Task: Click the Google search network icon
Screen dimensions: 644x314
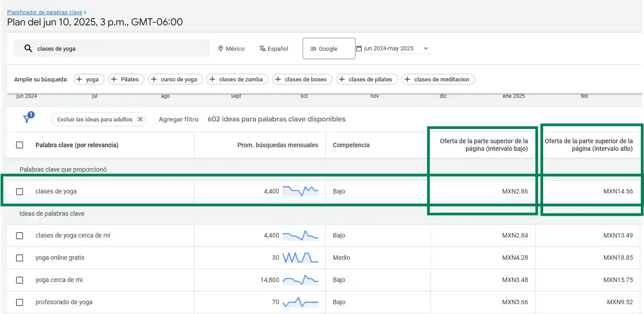Action: coord(313,49)
